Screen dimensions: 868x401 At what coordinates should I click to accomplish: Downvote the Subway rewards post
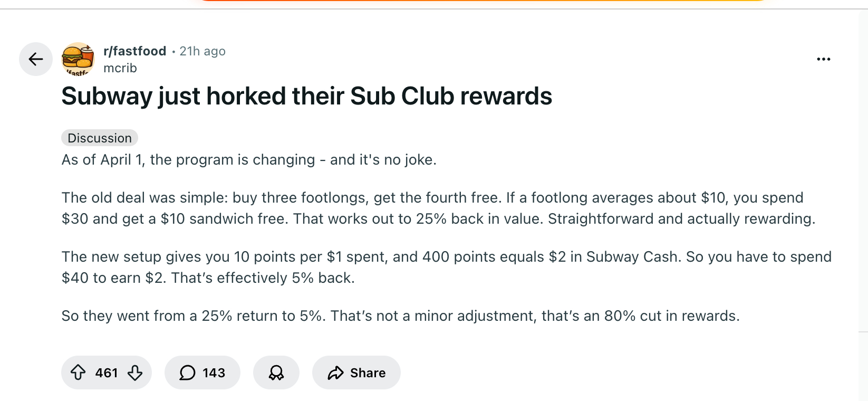pos(135,373)
